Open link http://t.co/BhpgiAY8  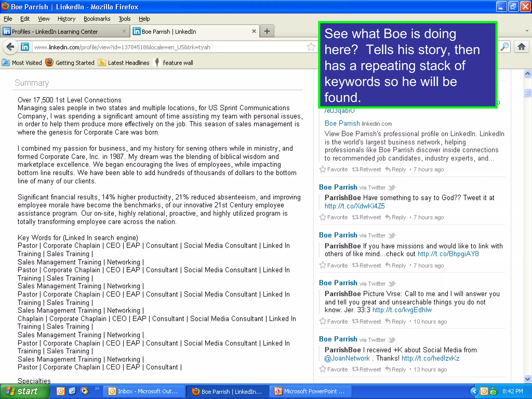[x=448, y=254]
